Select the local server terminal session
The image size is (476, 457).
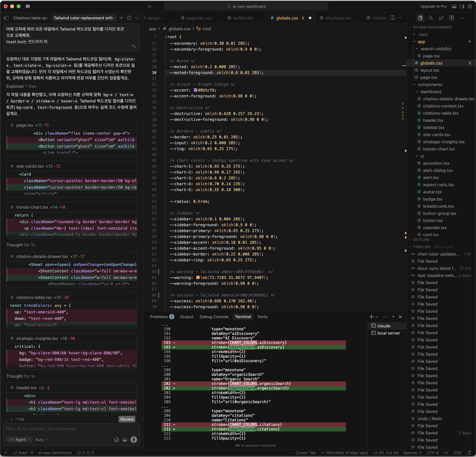tap(387, 333)
